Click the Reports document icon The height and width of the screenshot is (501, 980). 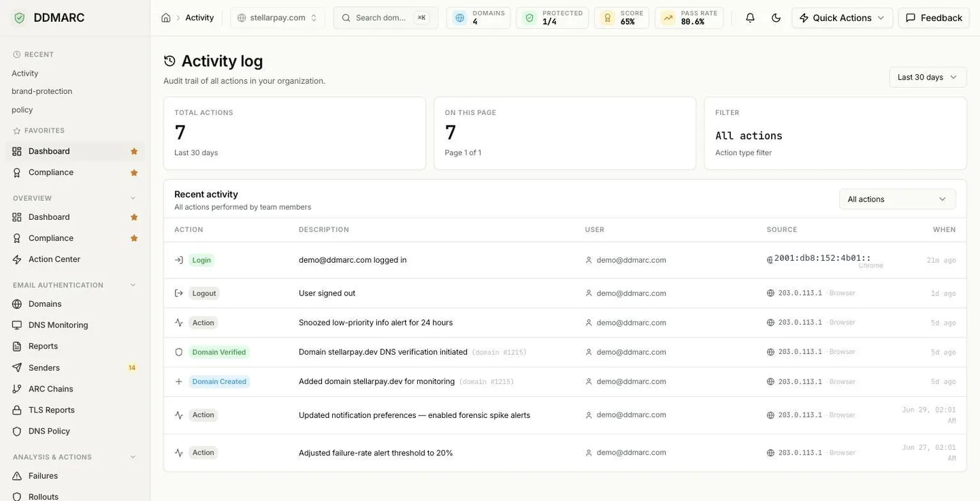pyautogui.click(x=17, y=346)
